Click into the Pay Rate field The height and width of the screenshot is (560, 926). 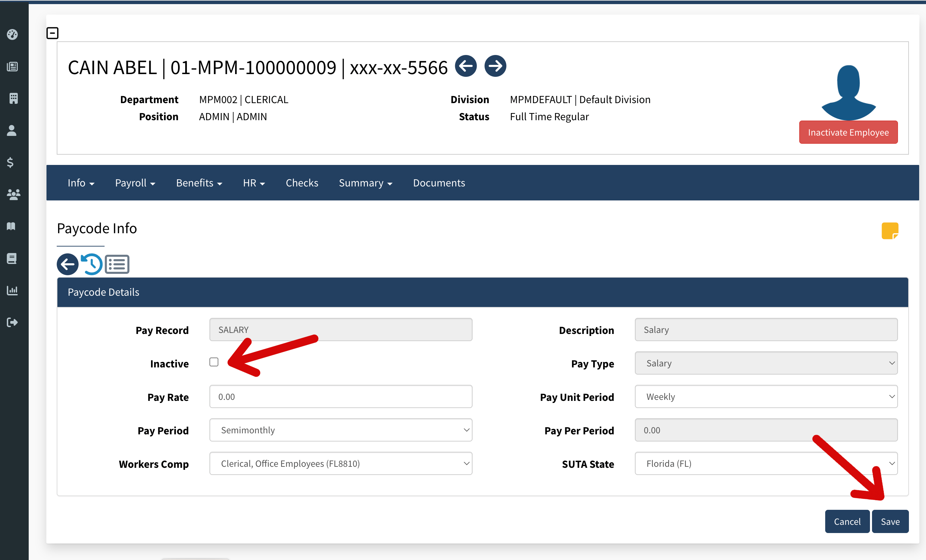(x=340, y=397)
